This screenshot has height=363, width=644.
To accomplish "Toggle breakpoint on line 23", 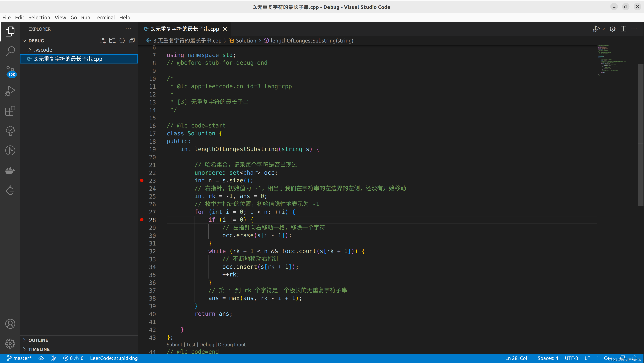I will [142, 180].
